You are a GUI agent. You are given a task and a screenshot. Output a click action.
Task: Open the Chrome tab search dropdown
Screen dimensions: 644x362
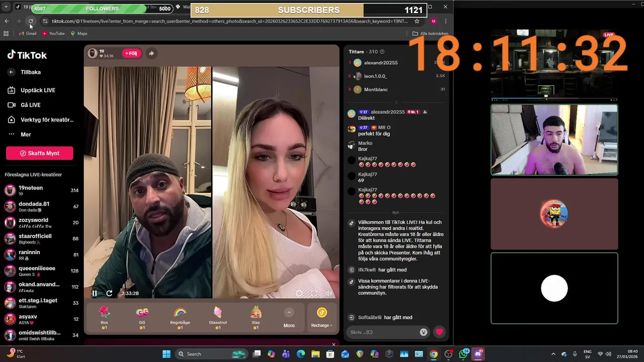coord(6,7)
